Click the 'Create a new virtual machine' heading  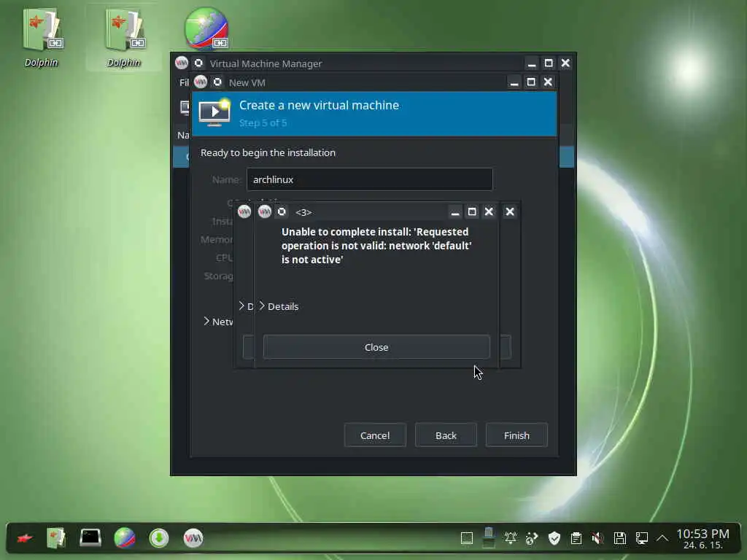320,105
